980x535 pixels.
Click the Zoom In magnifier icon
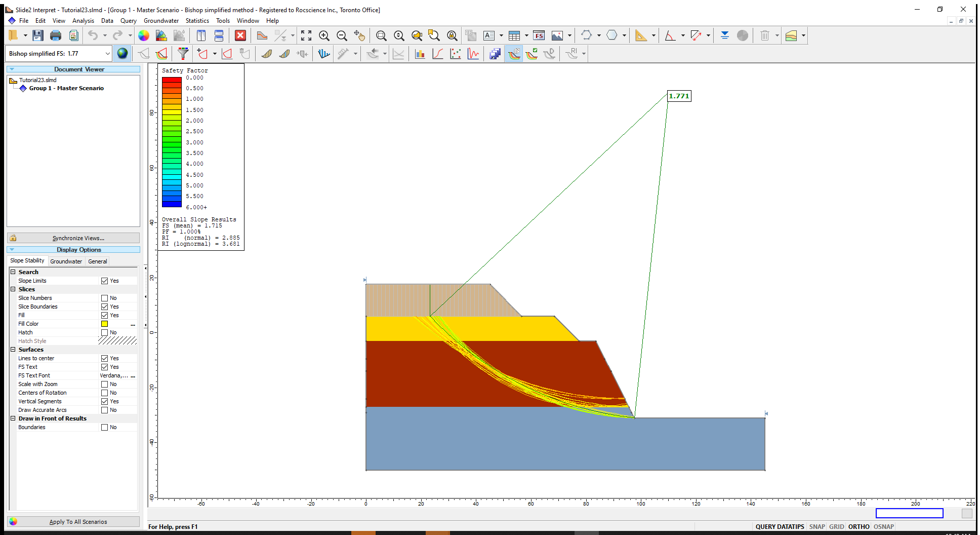tap(324, 35)
